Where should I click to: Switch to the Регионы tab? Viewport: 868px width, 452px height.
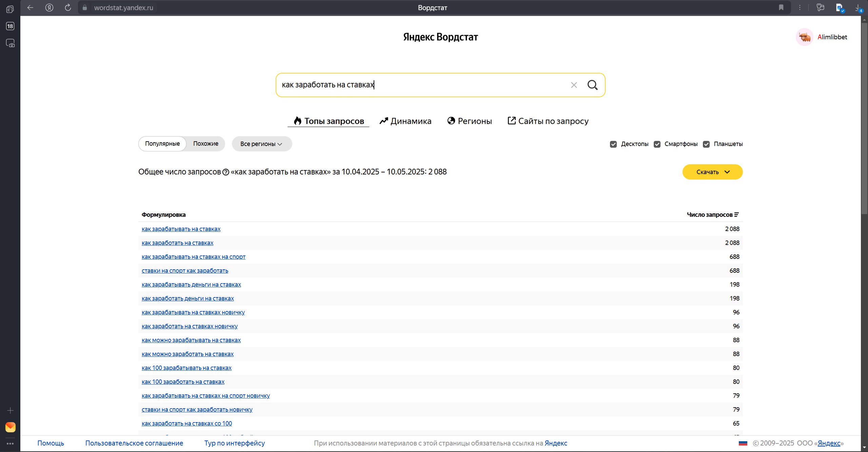470,121
